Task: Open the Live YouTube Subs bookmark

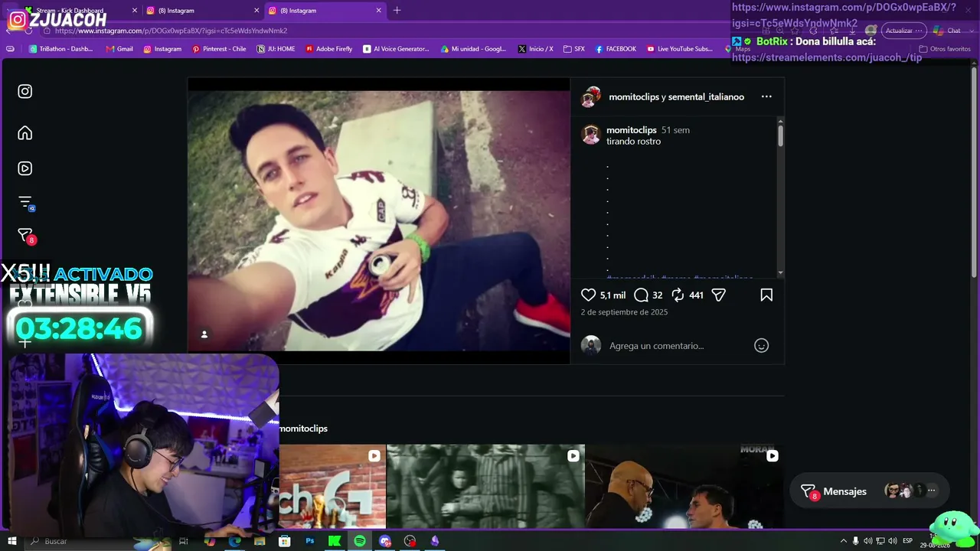Action: click(x=680, y=49)
